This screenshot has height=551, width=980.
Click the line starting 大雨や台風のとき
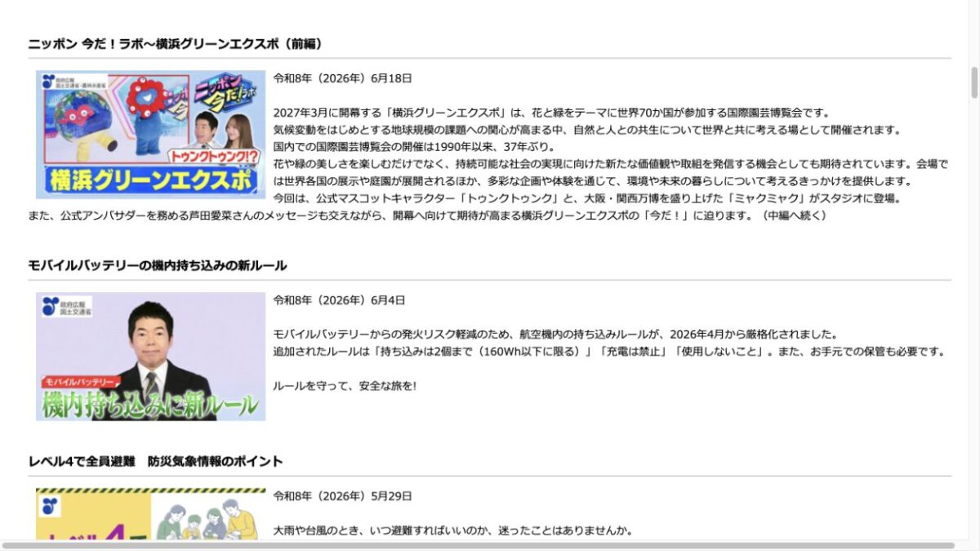(x=453, y=531)
